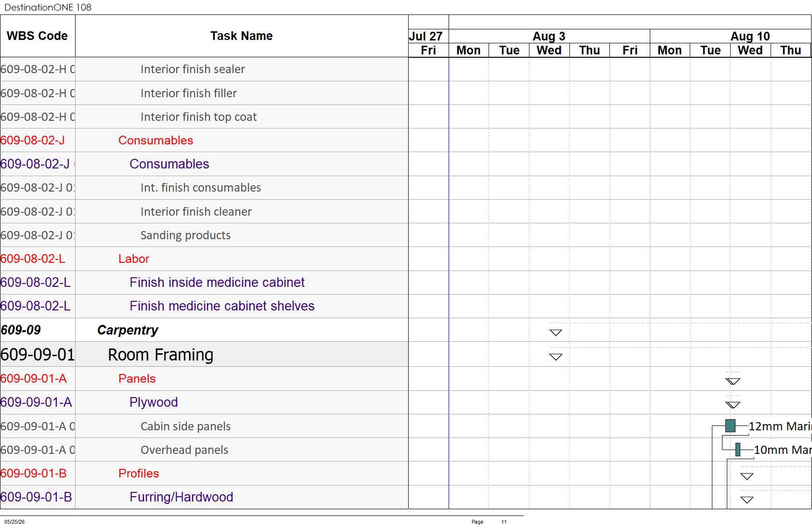812x528 pixels.
Task: Click WBS code 609-09-01-A in red
Action: (34, 379)
